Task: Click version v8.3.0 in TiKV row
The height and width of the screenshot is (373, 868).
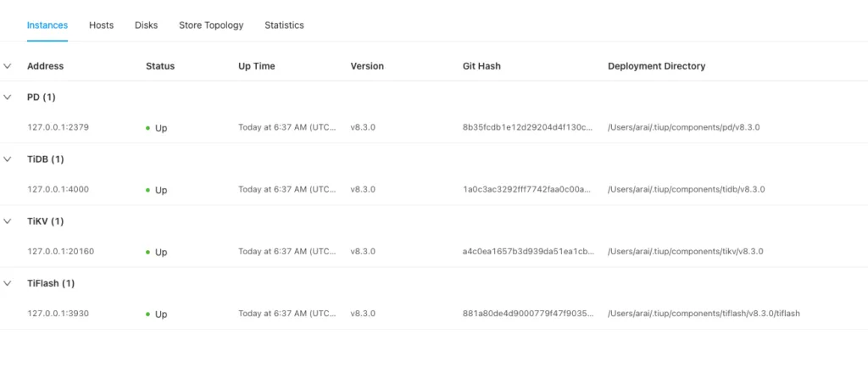Action: (363, 251)
